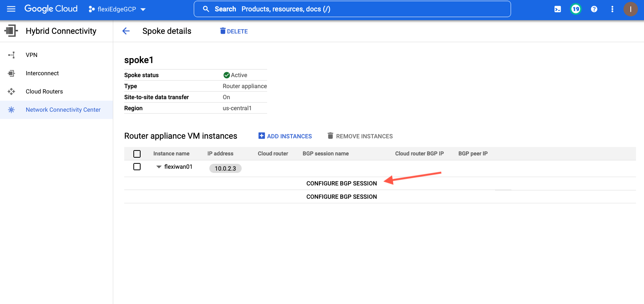Image resolution: width=644 pixels, height=304 pixels.
Task: Go back with the arrow icon
Action: 126,31
